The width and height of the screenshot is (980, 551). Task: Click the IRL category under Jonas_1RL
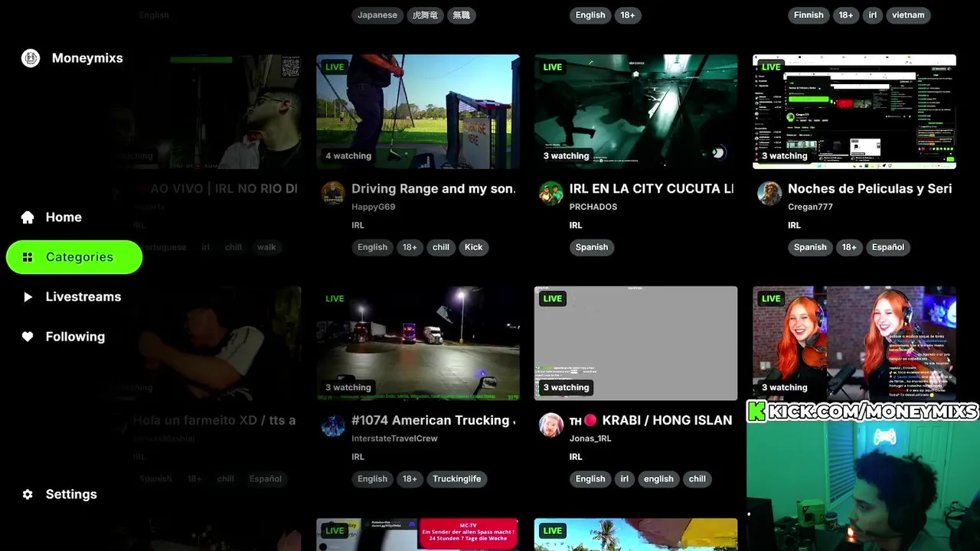(576, 457)
